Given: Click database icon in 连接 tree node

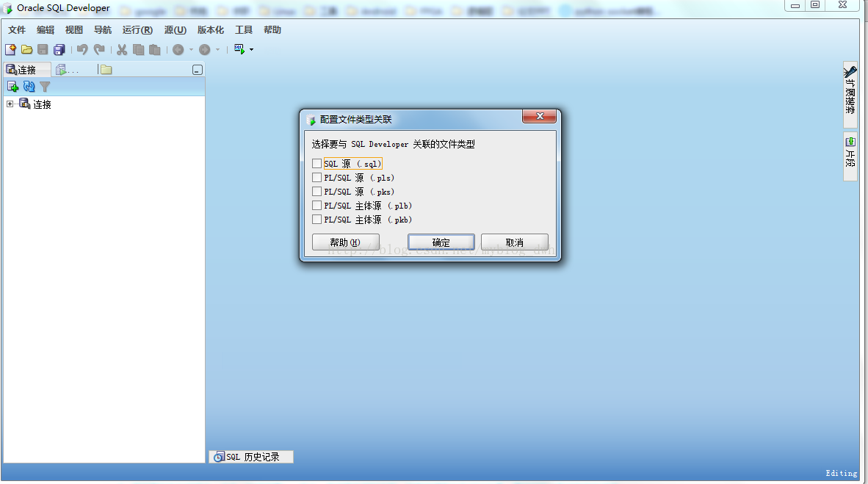Looking at the screenshot, I should pyautogui.click(x=24, y=103).
